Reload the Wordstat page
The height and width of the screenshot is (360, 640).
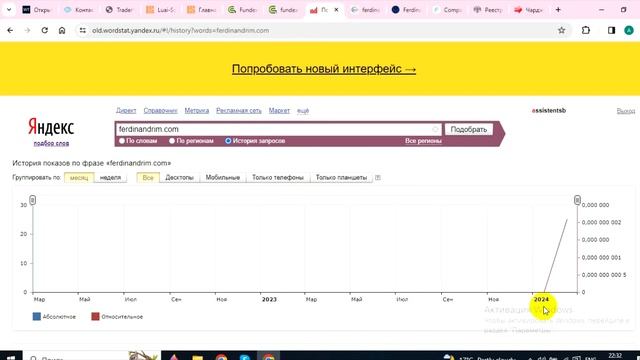pos(44,30)
